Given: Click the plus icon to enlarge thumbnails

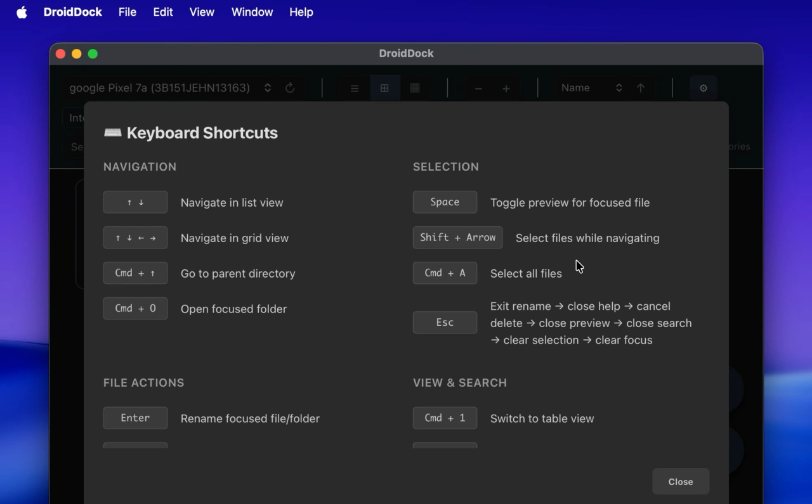Looking at the screenshot, I should [x=506, y=89].
